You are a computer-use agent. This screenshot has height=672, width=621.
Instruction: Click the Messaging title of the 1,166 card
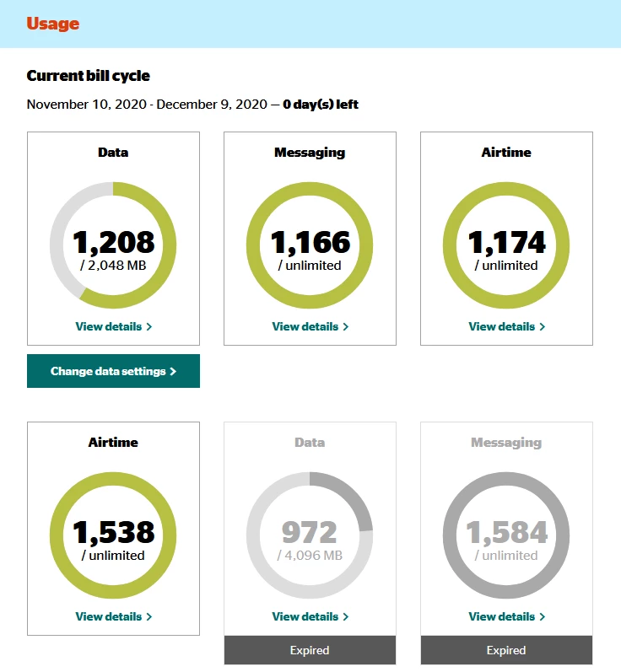tap(310, 153)
